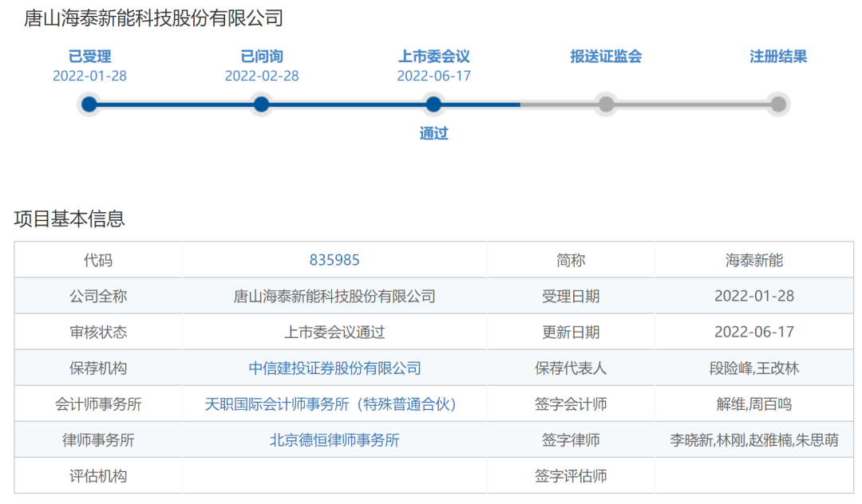Click the 保荐机构 label cell
This screenshot has width=862, height=504.
click(x=98, y=368)
